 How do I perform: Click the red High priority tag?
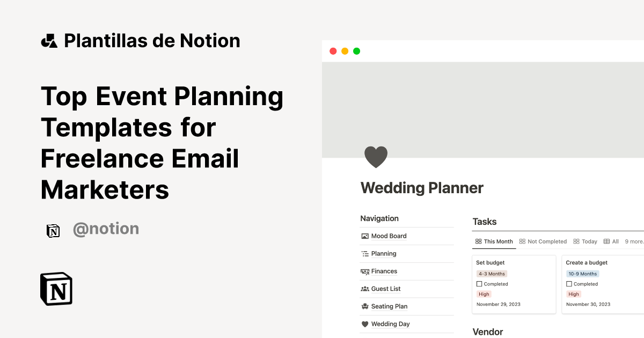[x=484, y=294]
